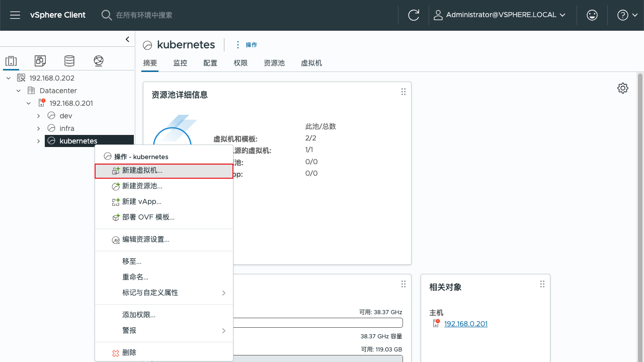Switch to Hosts and Clusters view icon
The height and width of the screenshot is (362, 644).
11,61
